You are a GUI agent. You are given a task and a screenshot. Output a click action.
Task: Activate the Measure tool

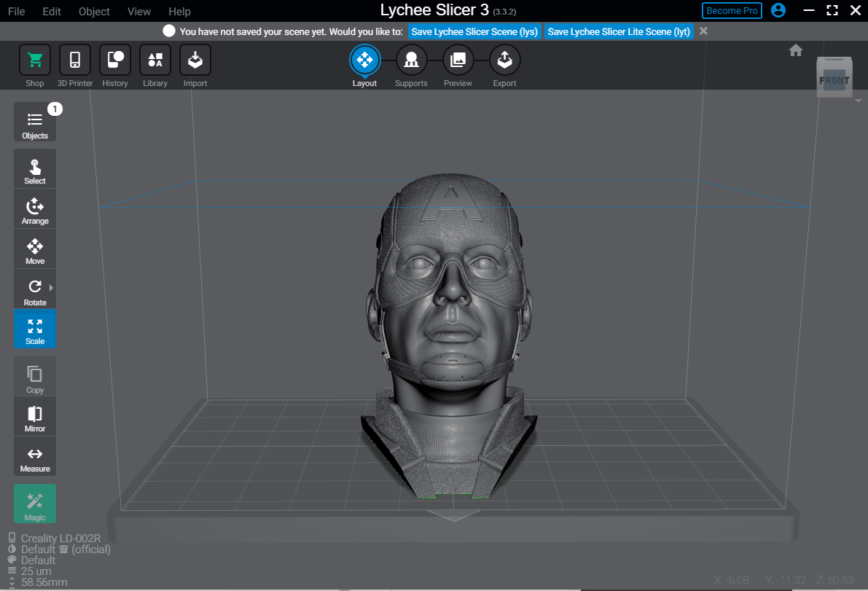point(35,456)
